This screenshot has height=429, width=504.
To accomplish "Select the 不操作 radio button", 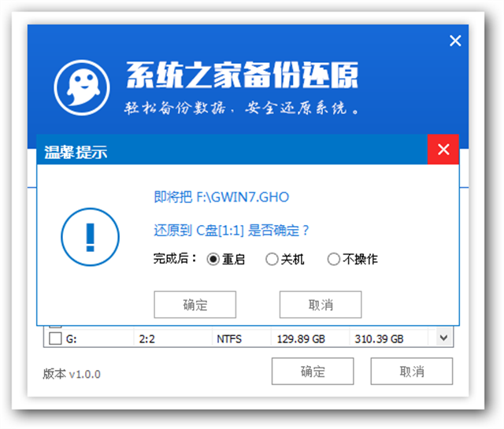I will pos(333,259).
